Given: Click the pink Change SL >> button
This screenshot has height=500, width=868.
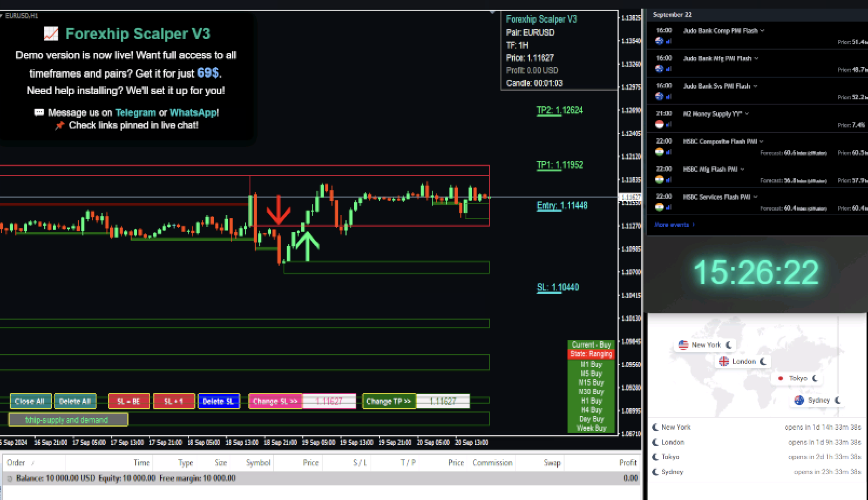Looking at the screenshot, I should click(x=275, y=401).
